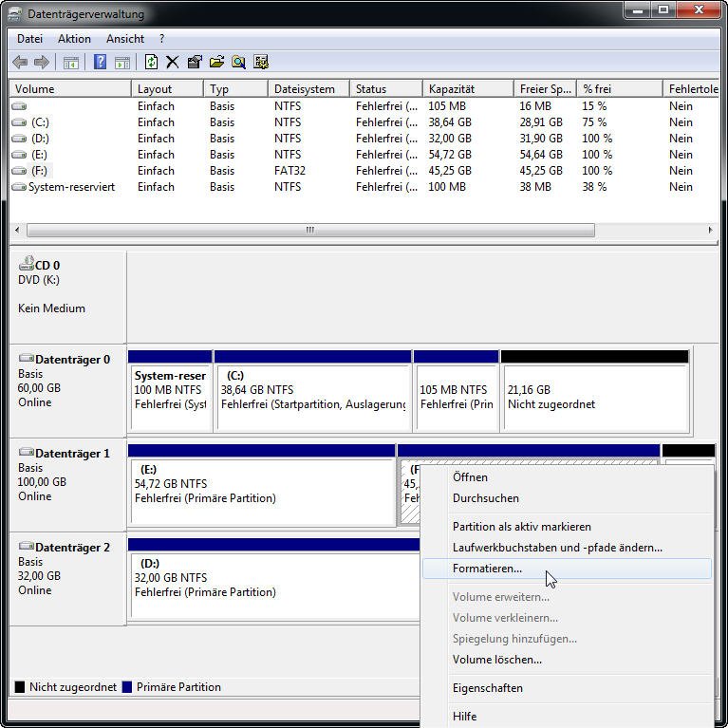Select the Datenträger 0 disk icon
This screenshot has height=728, width=728.
[x=26, y=359]
